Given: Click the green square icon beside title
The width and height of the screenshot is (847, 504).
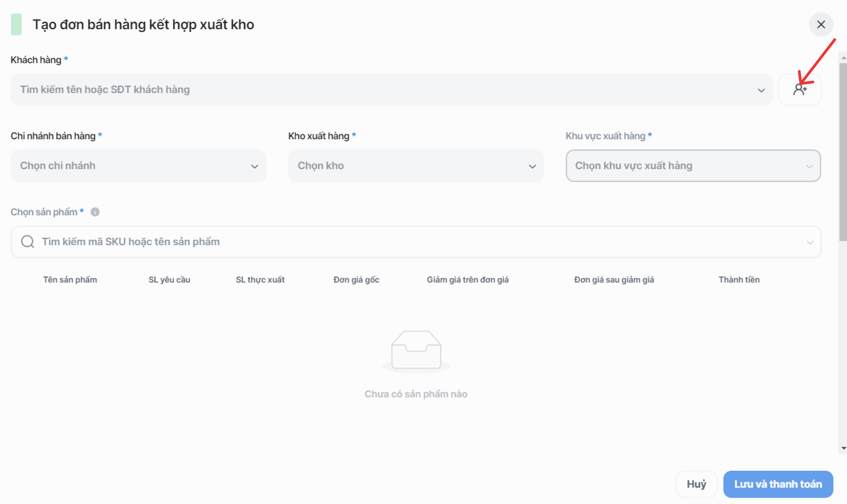Looking at the screenshot, I should (x=16, y=24).
